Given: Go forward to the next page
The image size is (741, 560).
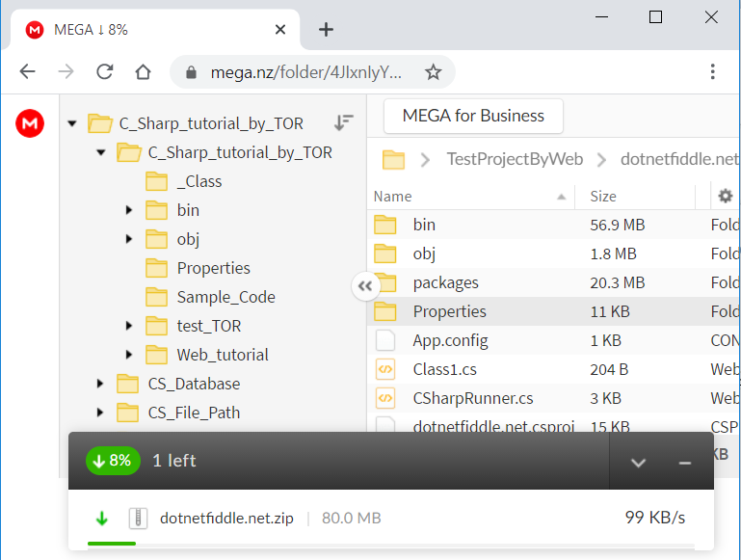Looking at the screenshot, I should (66, 72).
